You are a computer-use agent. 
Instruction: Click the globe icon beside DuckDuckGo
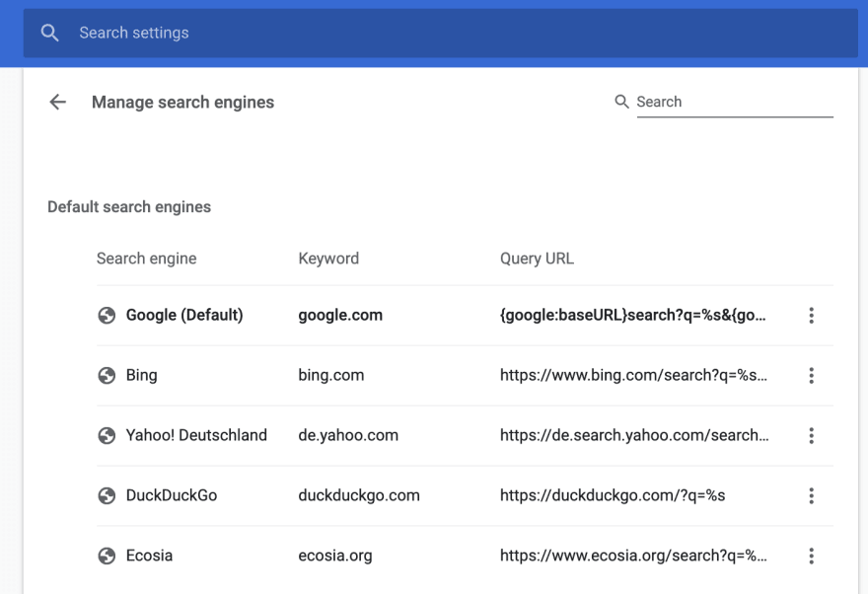click(107, 495)
